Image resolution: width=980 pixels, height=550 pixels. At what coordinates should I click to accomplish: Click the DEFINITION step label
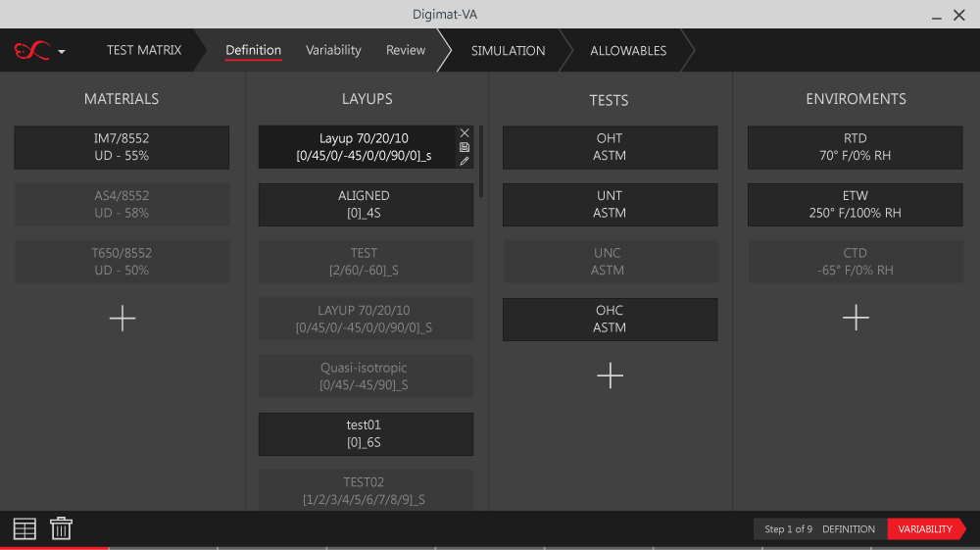pyautogui.click(x=848, y=529)
